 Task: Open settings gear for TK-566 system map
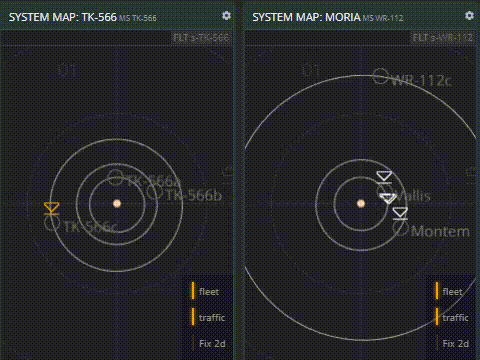click(226, 16)
